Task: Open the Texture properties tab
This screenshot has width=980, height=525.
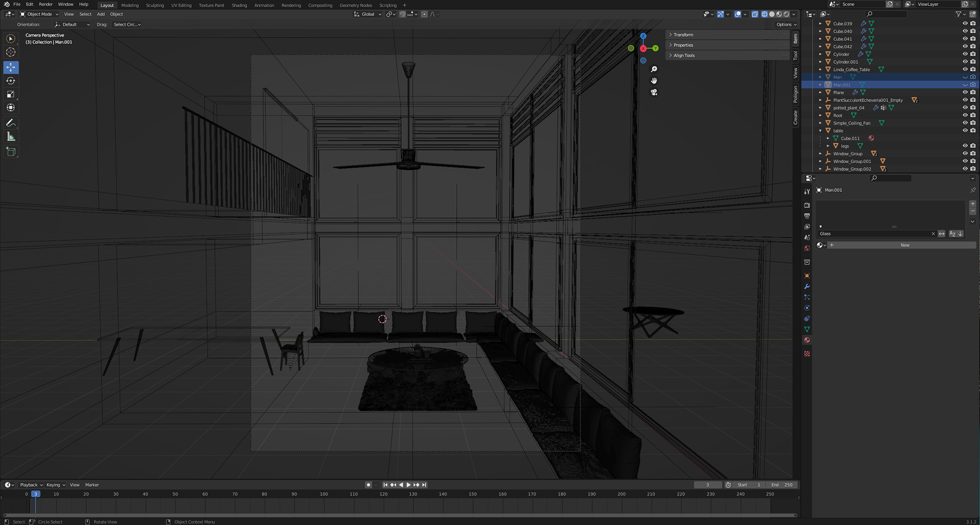Action: pos(807,354)
